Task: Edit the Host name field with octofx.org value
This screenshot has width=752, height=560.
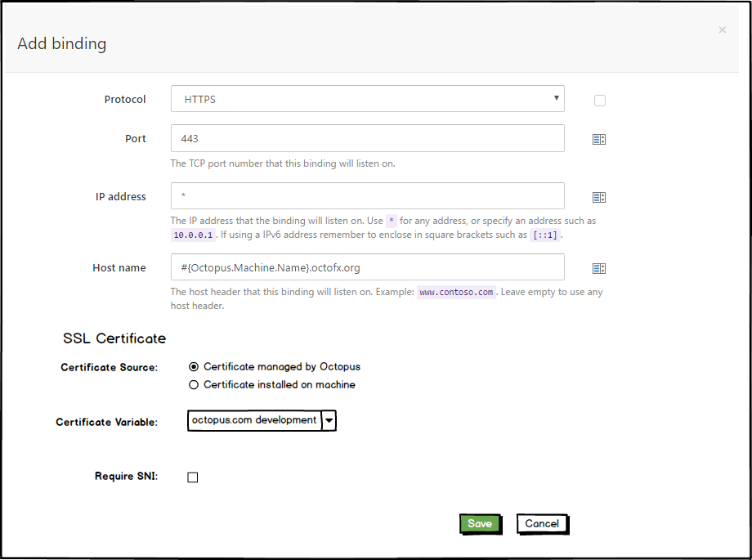Action: tap(366, 267)
